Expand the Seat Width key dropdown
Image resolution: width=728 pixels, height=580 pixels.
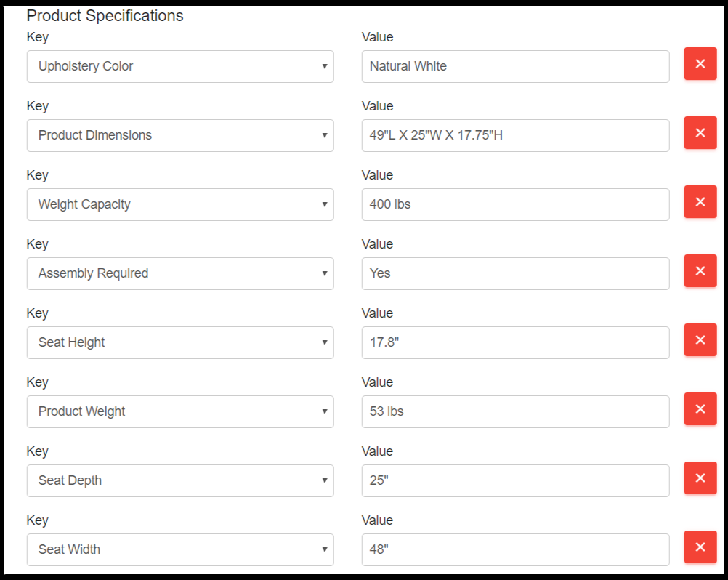click(180, 549)
